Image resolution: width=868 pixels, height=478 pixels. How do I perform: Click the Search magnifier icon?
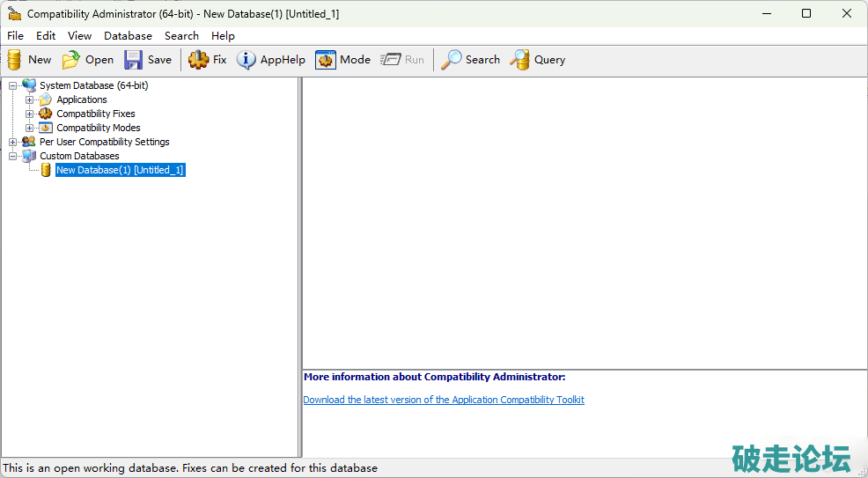pos(451,60)
